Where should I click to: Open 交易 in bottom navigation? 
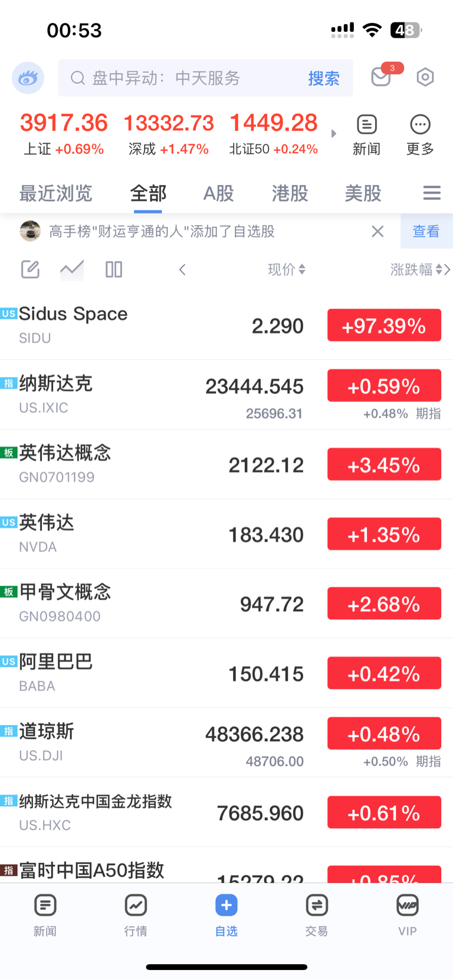pos(317,914)
